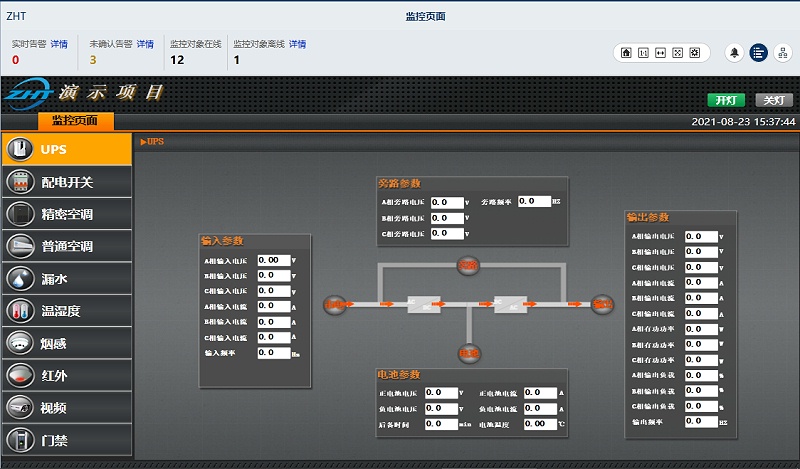
Task: Click the A相输入电压 value field
Action: coord(273,260)
